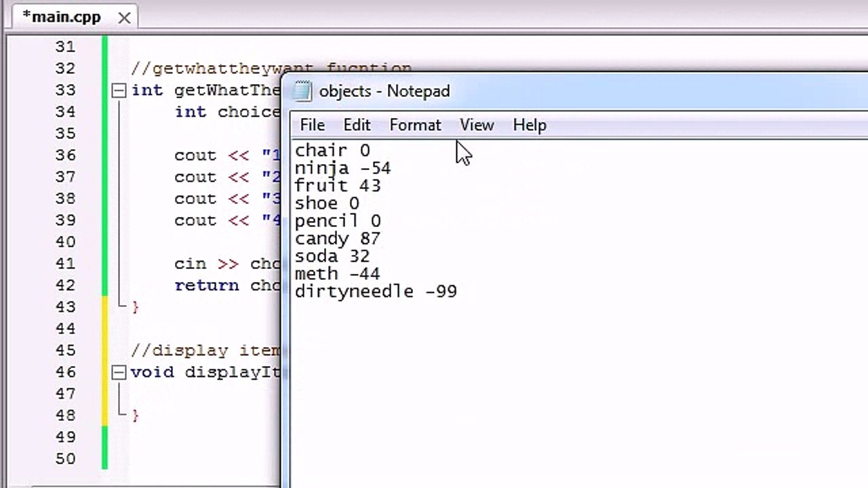Open the Notepad Help menu

(x=530, y=125)
